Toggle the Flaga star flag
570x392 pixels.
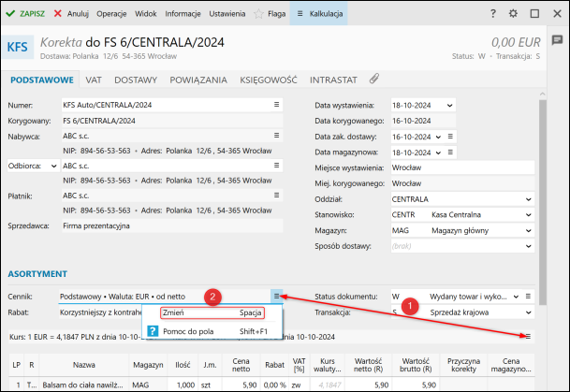(270, 14)
